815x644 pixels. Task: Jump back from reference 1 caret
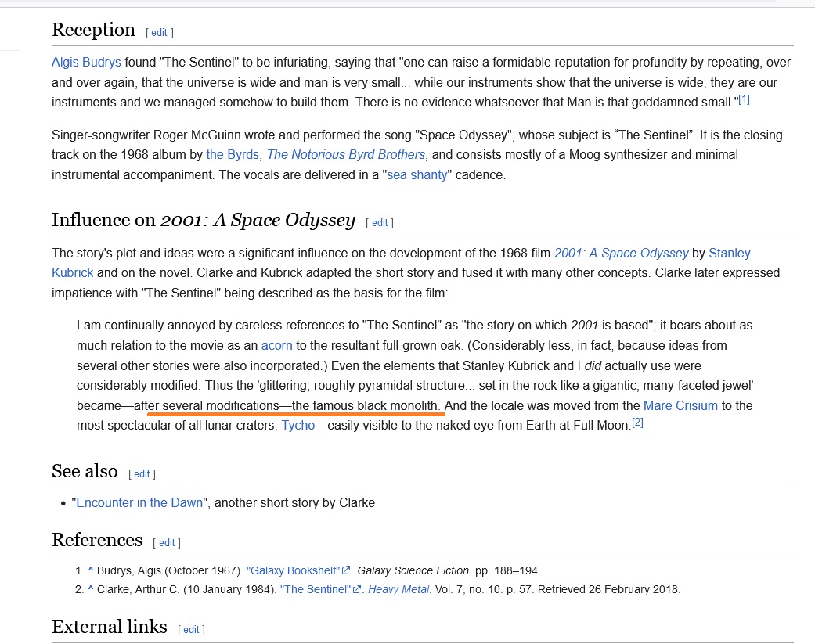pos(91,570)
